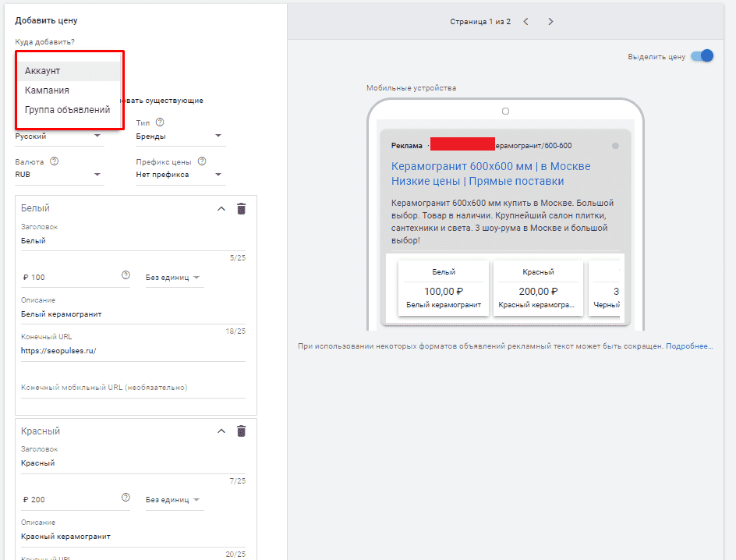The height and width of the screenshot is (560, 736).
Task: Show help for Тип field
Action: 160,122
